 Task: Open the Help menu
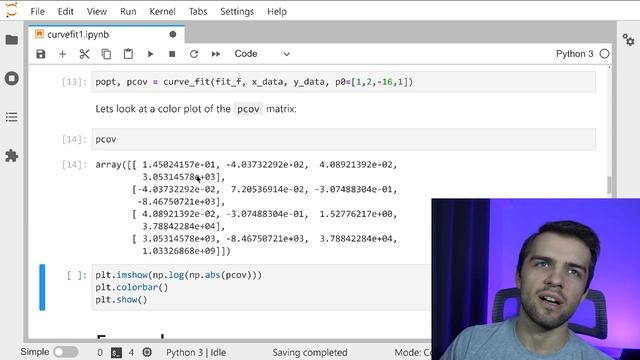[x=277, y=11]
